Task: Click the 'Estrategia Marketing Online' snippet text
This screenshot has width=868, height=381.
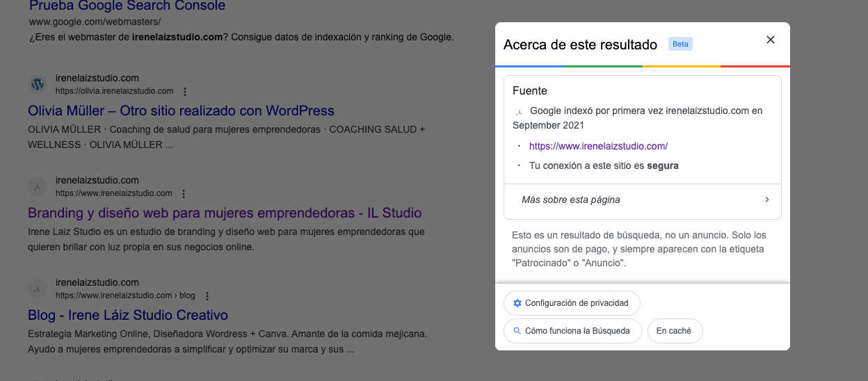Action: pyautogui.click(x=227, y=341)
